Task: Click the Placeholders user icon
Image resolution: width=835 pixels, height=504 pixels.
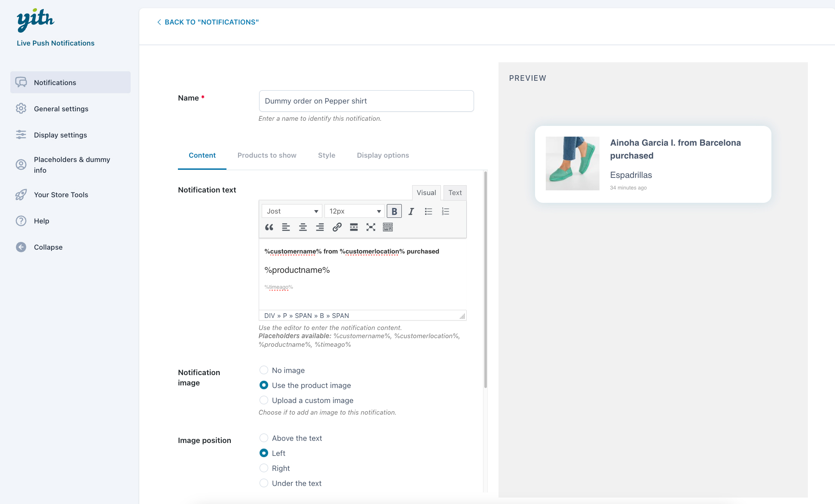Action: 21,165
